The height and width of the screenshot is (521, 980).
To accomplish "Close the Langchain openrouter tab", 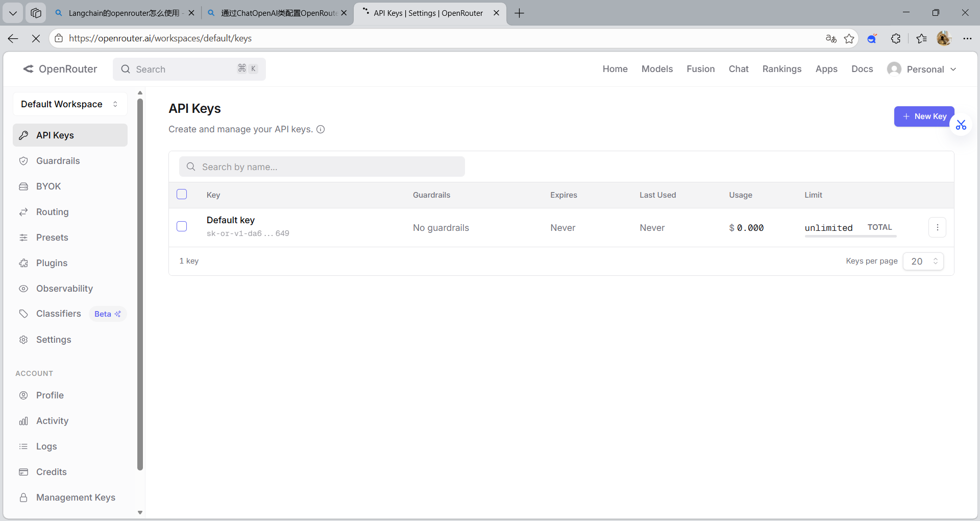I will pos(191,13).
